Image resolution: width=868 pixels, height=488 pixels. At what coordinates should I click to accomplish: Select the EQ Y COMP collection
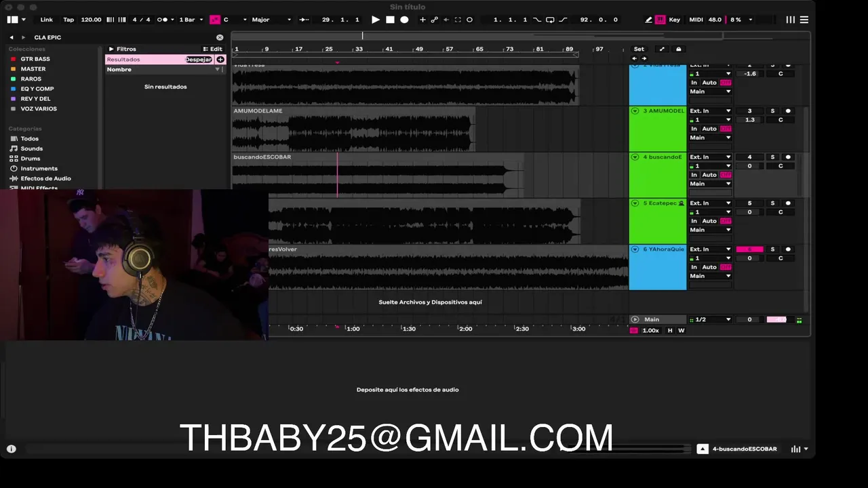[x=37, y=89]
